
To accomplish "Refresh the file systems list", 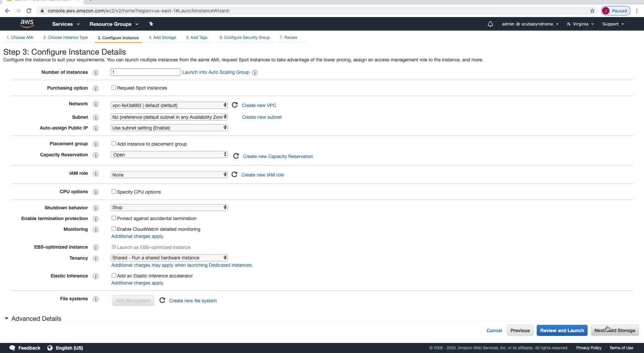I will click(162, 300).
